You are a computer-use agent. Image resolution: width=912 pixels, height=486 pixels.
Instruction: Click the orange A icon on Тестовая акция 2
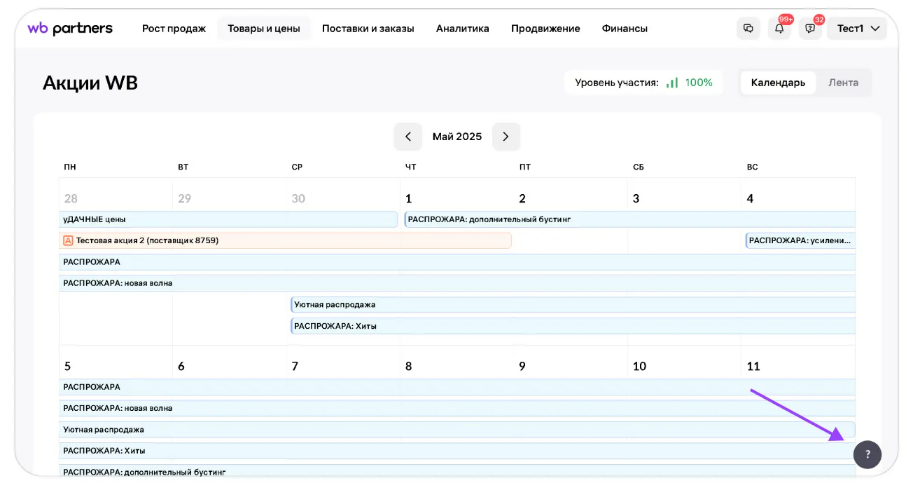(x=68, y=240)
